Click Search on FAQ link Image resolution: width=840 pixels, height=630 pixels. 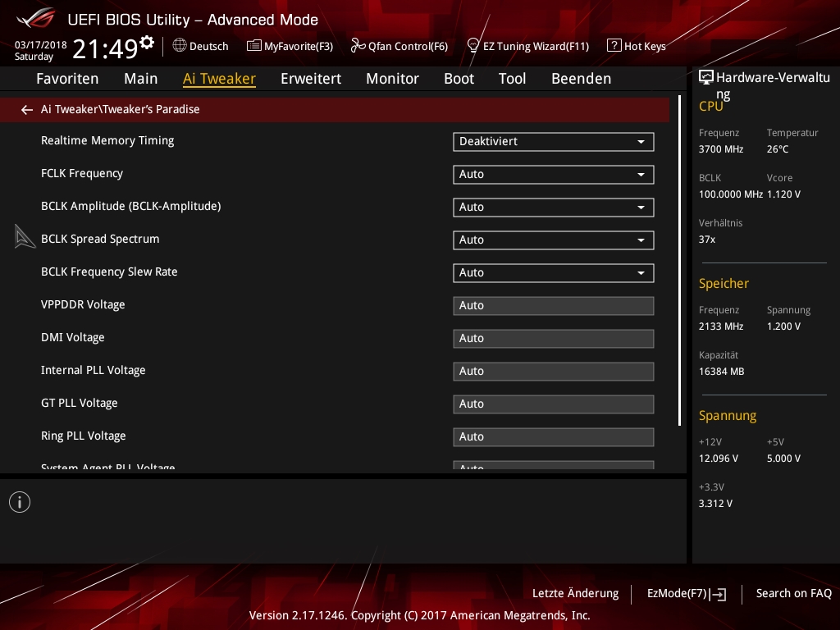click(x=793, y=594)
